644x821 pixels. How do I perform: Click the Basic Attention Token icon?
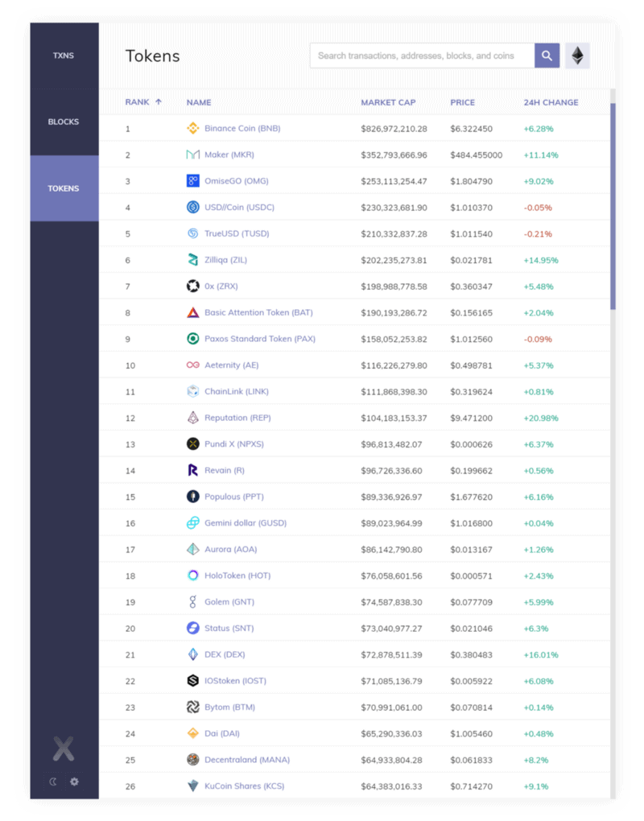tap(192, 312)
